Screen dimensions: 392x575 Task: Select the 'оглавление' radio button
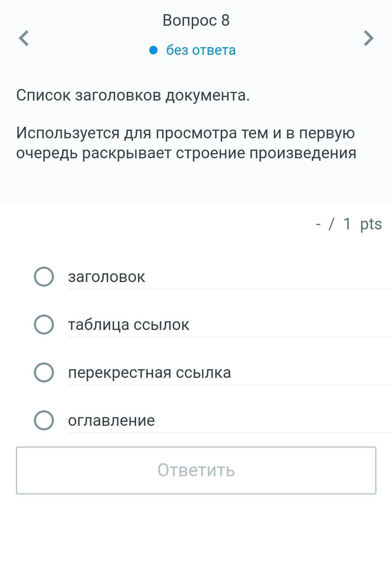click(x=44, y=420)
